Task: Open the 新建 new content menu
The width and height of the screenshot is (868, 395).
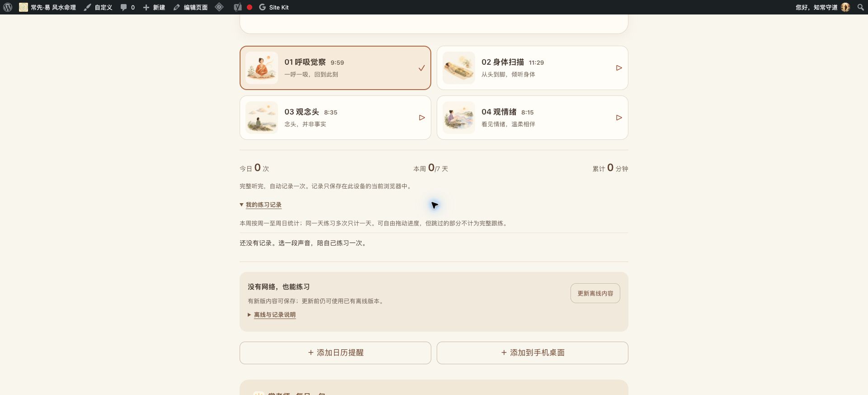Action: pyautogui.click(x=154, y=7)
